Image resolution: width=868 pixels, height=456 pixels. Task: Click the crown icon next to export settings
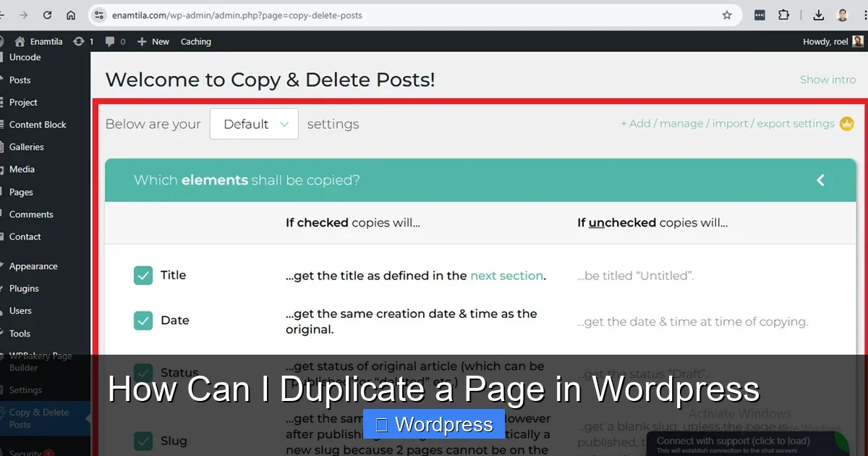846,124
